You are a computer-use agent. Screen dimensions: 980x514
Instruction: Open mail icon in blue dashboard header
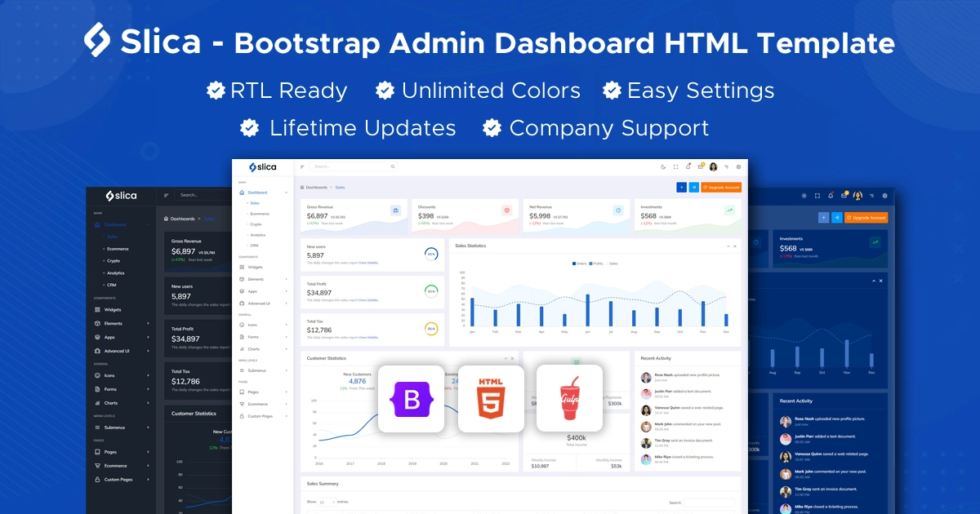[844, 195]
